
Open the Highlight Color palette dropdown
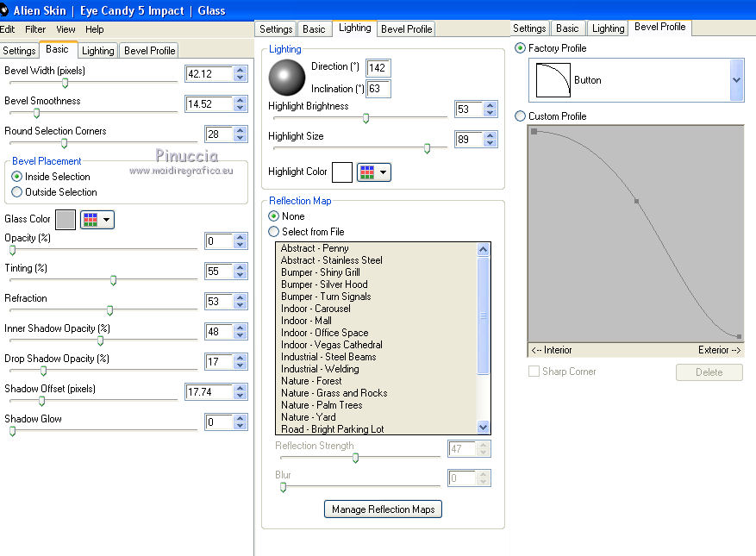374,172
